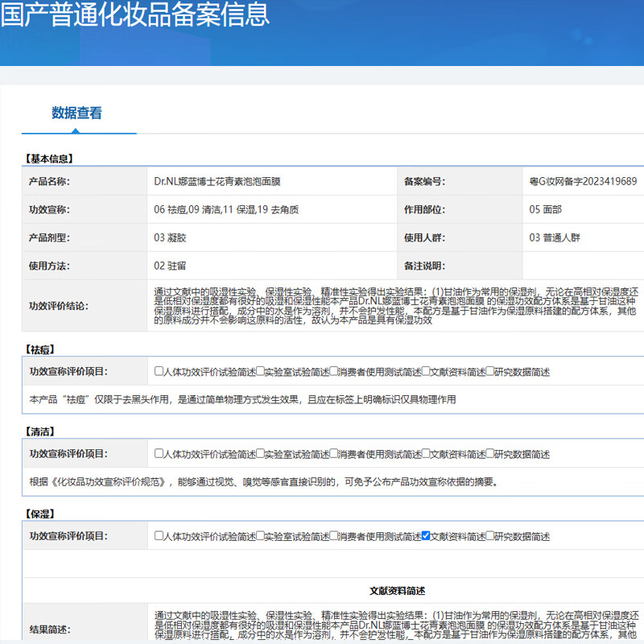The height and width of the screenshot is (644, 644).
Task: Click the 备案编号 value 粤G妆网备字2023419689
Action: 583,181
